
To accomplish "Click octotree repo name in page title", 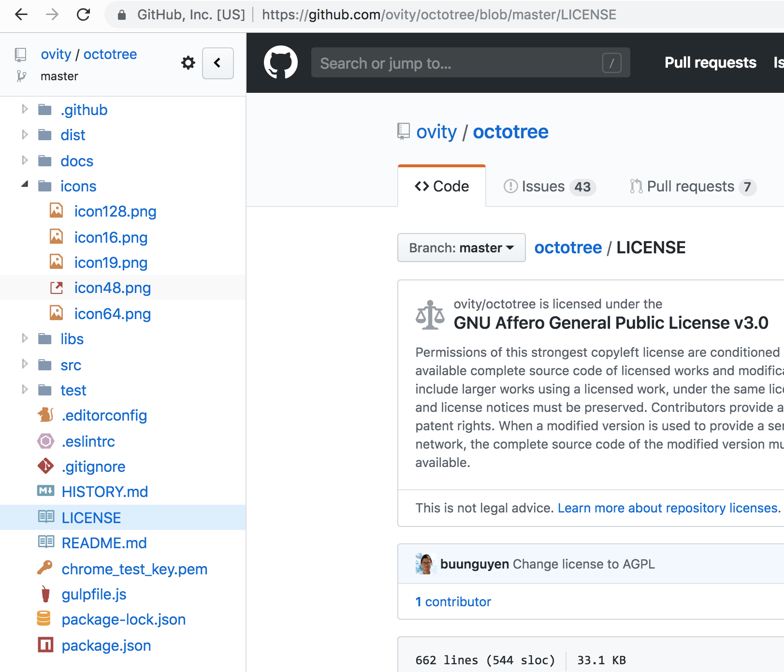I will pyautogui.click(x=510, y=131).
